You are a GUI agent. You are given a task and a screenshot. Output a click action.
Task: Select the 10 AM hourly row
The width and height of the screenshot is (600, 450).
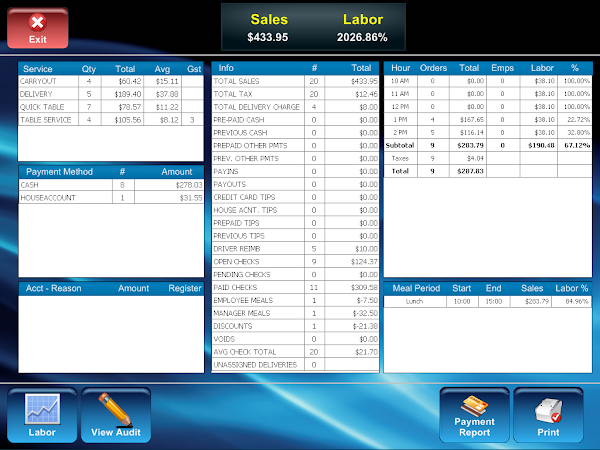point(488,81)
